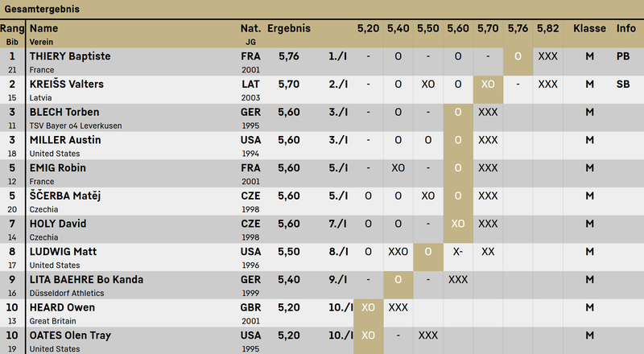Select LUDWIG Matt's row name
Screen dimensions: 644x354
pos(63,251)
